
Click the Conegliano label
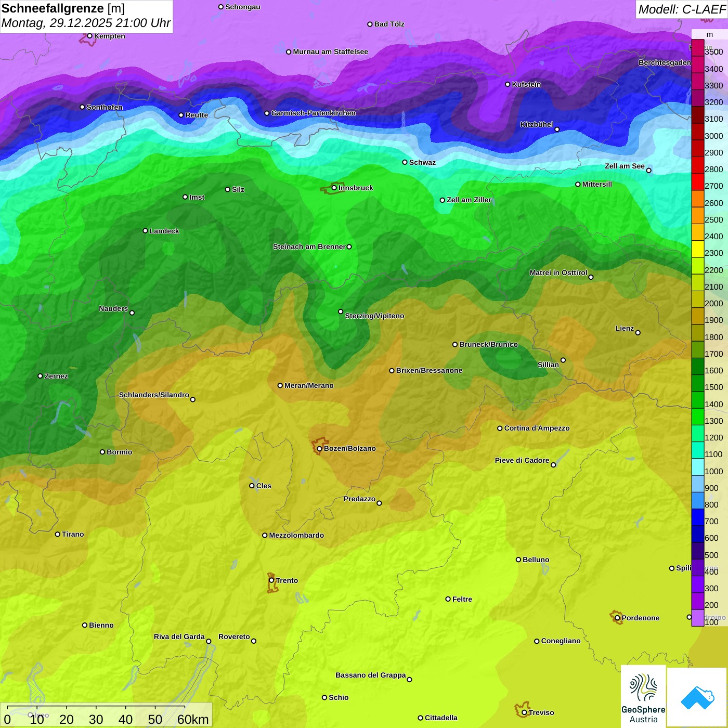click(x=561, y=641)
